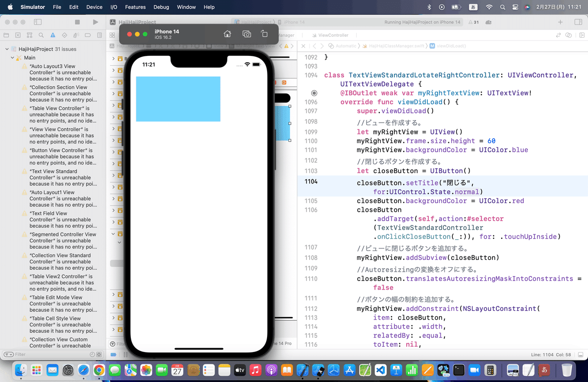Image resolution: width=588 pixels, height=382 pixels.
Task: Open the Device menu
Action: click(95, 7)
